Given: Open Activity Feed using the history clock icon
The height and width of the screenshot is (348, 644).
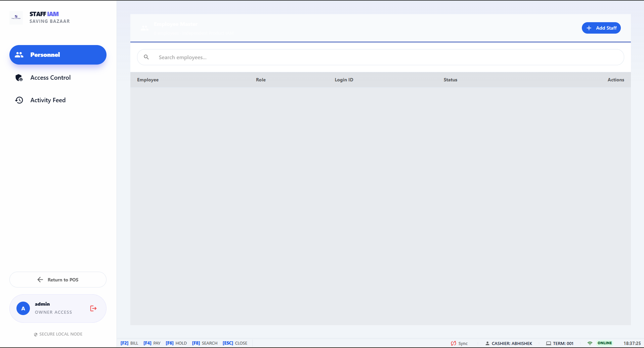Looking at the screenshot, I should click(19, 100).
